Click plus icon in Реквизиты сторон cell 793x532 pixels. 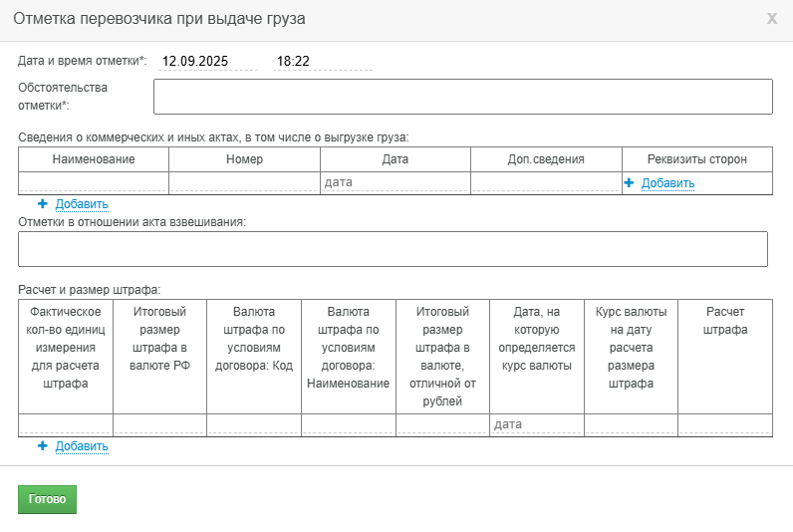(x=629, y=182)
